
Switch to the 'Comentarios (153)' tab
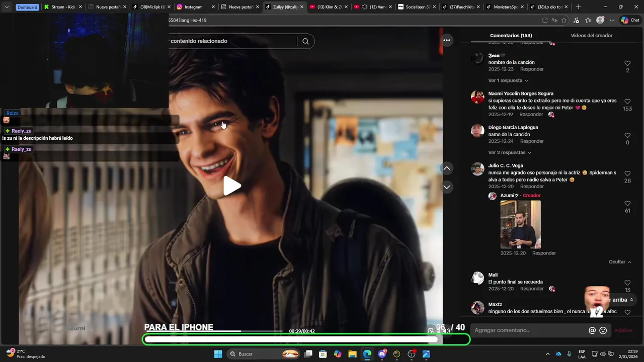511,36
